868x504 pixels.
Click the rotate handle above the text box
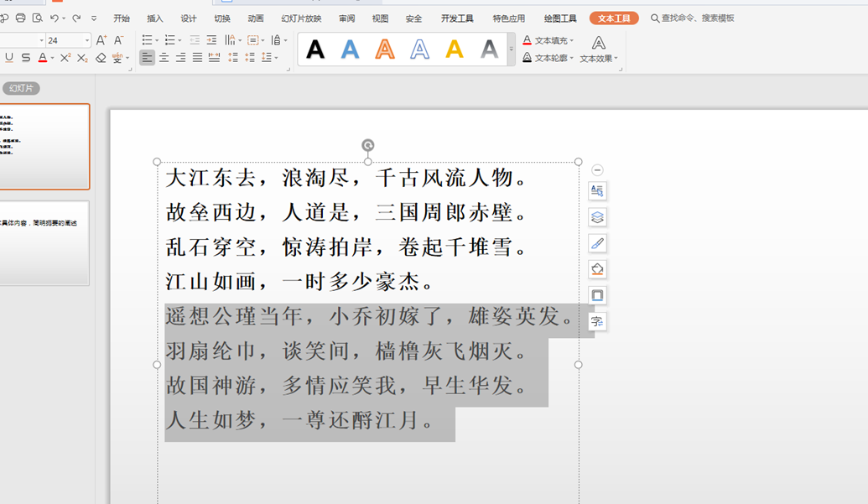pyautogui.click(x=367, y=145)
